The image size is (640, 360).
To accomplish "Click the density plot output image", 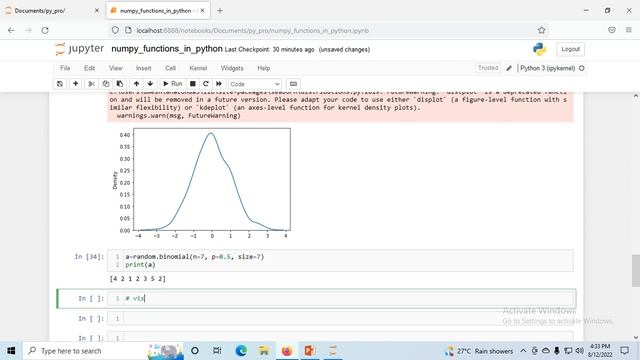I will pyautogui.click(x=201, y=183).
